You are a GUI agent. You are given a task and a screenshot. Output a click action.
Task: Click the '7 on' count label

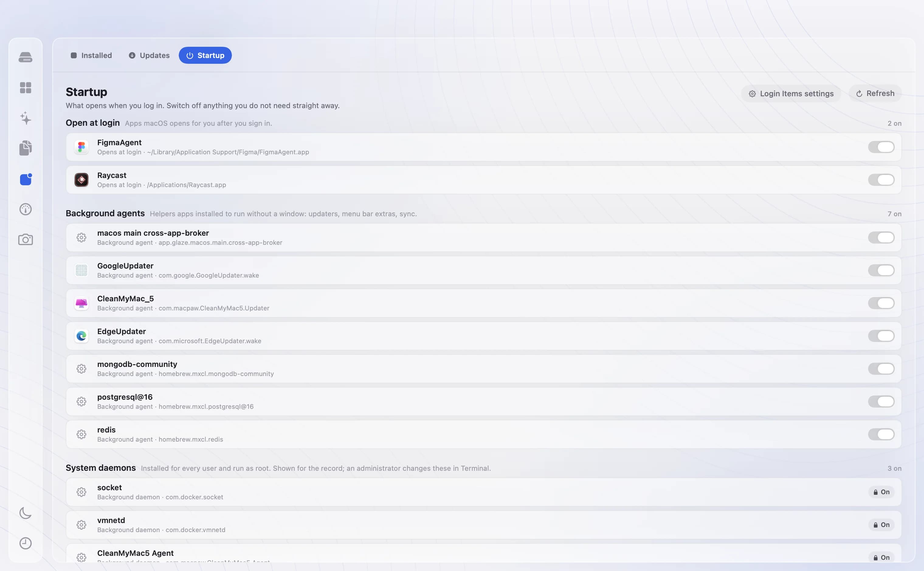point(895,214)
